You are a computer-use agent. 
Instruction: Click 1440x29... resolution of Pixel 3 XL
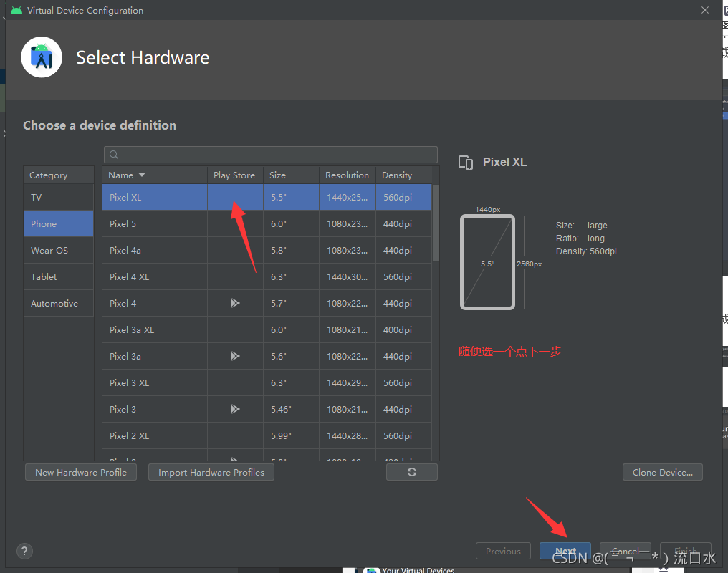[348, 382]
